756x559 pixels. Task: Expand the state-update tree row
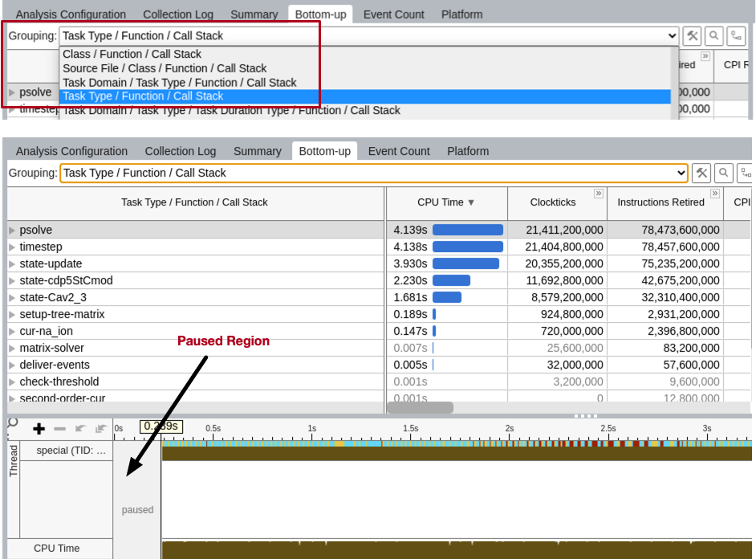[x=12, y=263]
